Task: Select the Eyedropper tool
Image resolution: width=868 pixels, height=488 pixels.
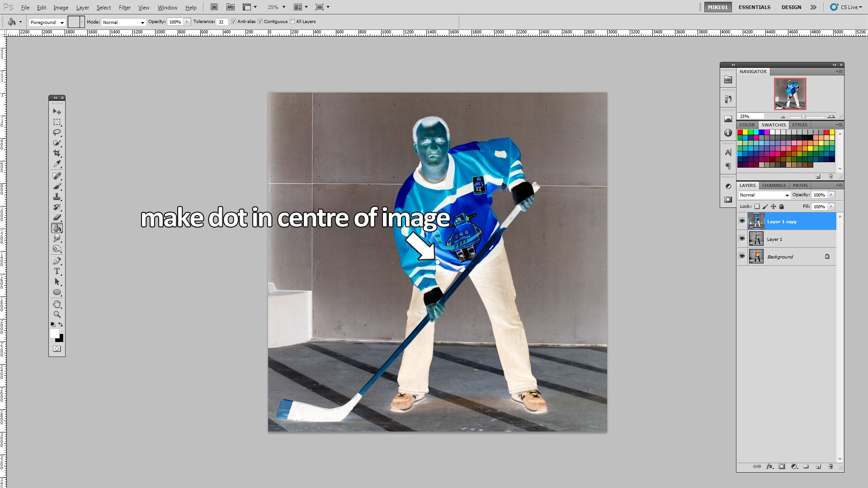Action: click(x=57, y=164)
